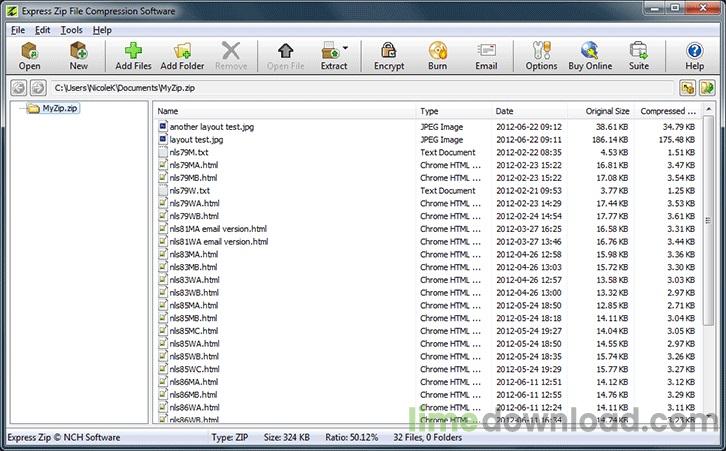Open the Help menu
The width and height of the screenshot is (726, 451).
pyautogui.click(x=102, y=30)
